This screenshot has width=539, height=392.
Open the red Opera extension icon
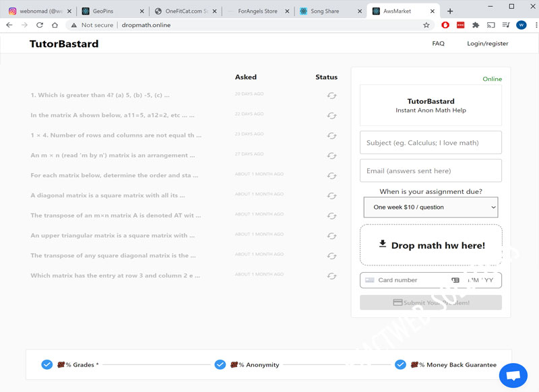(x=445, y=25)
